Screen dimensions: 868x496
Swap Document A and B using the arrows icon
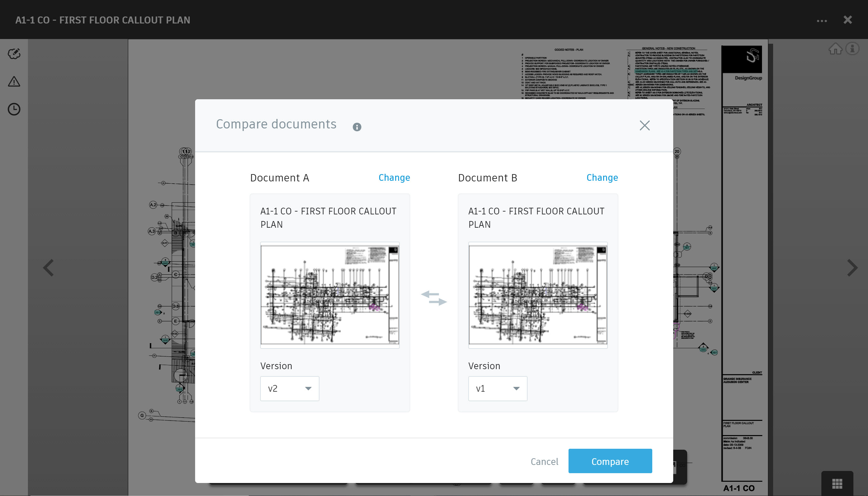click(x=434, y=297)
